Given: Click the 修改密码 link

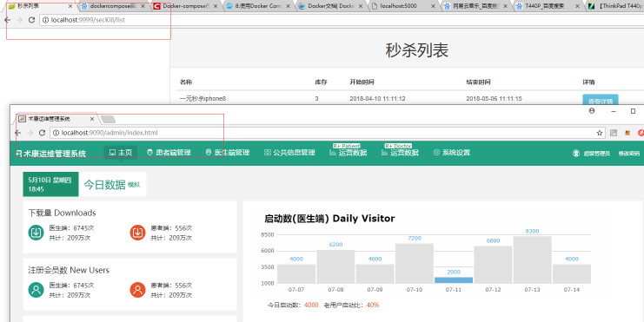Looking at the screenshot, I should pos(629,154).
